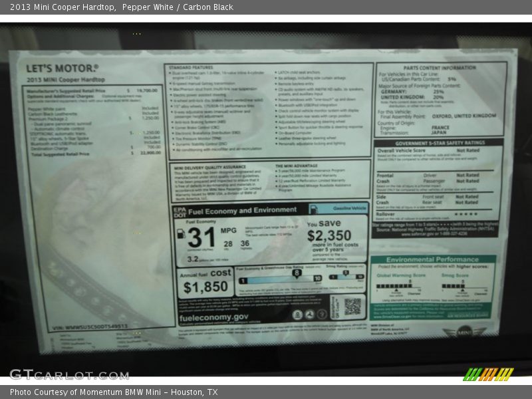Click the Parts Content Information heading
This screenshot has width=532, height=399.
tap(440, 67)
